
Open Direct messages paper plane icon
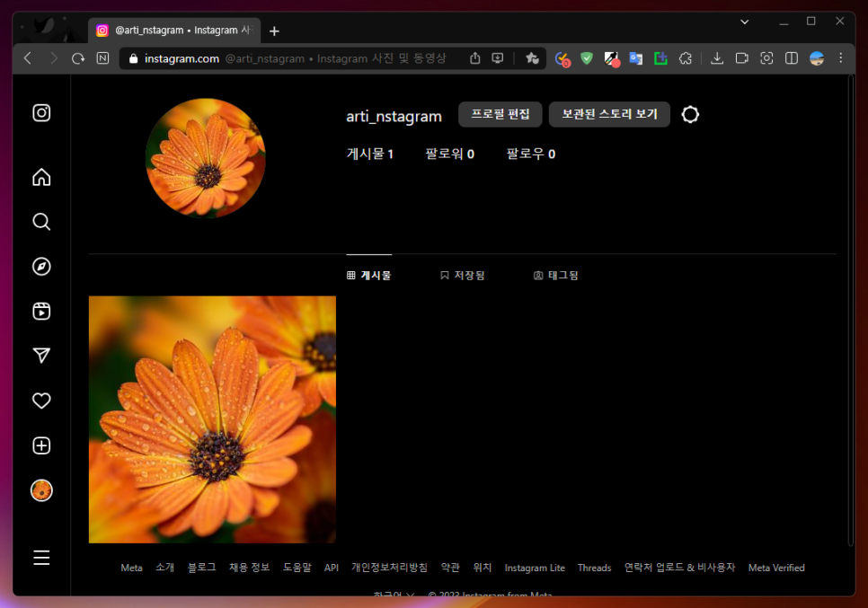(41, 356)
